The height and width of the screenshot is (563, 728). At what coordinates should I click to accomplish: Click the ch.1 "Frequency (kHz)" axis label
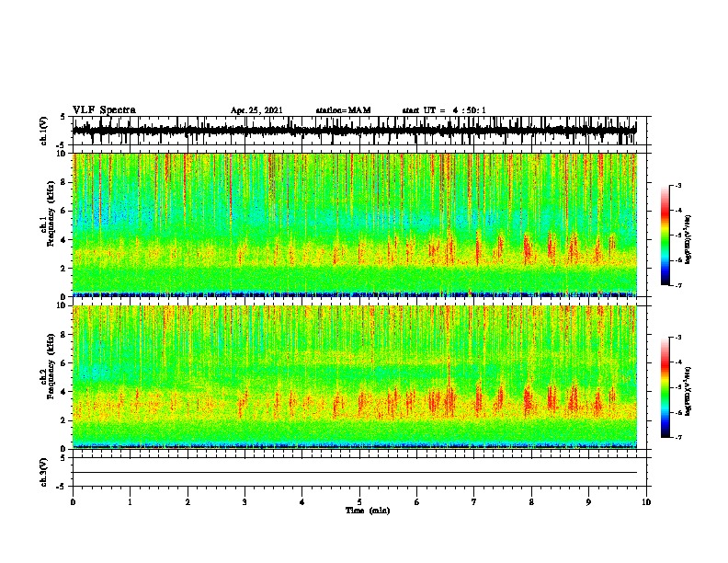click(51, 214)
